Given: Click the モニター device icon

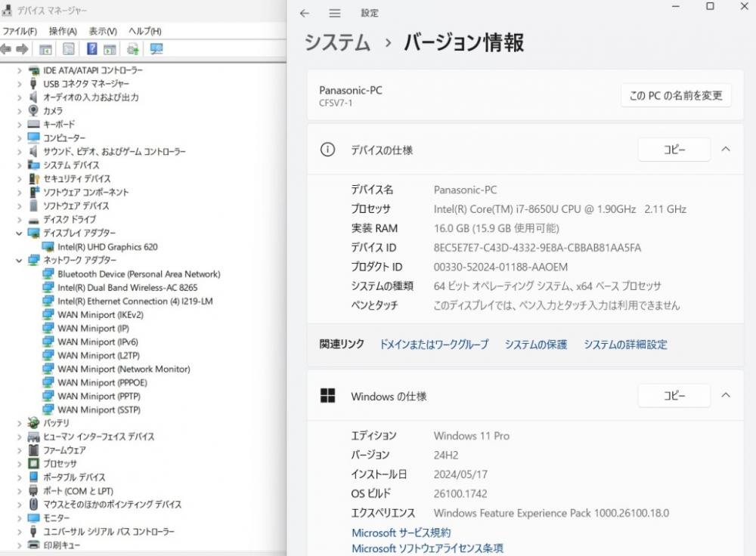Looking at the screenshot, I should (x=33, y=518).
